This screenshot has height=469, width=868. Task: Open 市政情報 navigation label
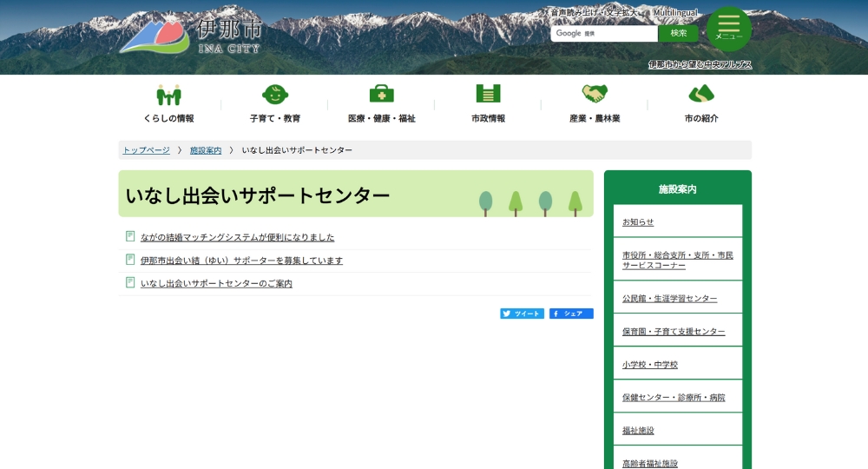click(x=488, y=118)
